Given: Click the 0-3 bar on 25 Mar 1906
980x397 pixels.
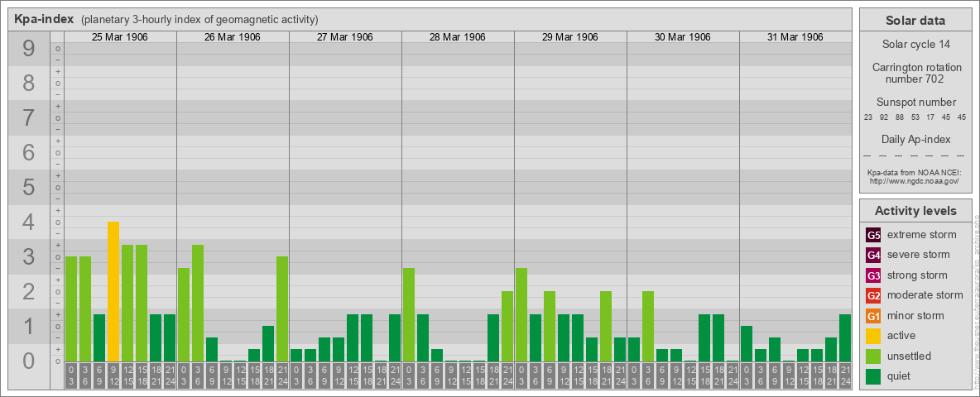Looking at the screenshot, I should (71, 309).
